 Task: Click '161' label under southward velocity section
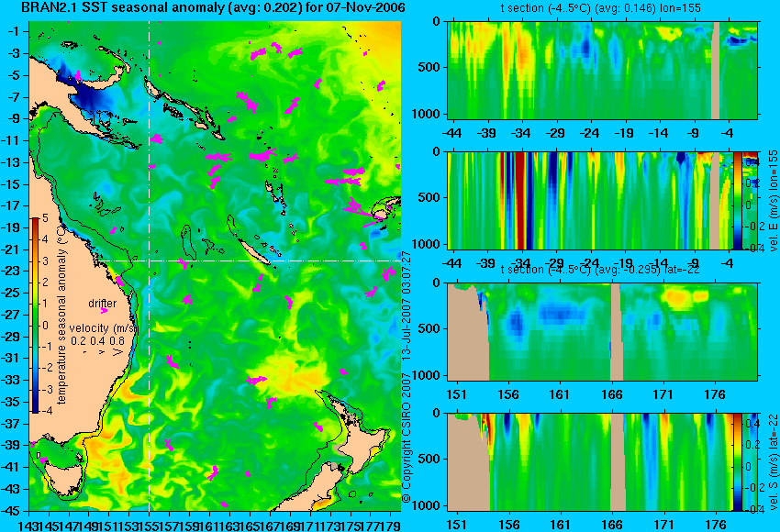pos(560,525)
